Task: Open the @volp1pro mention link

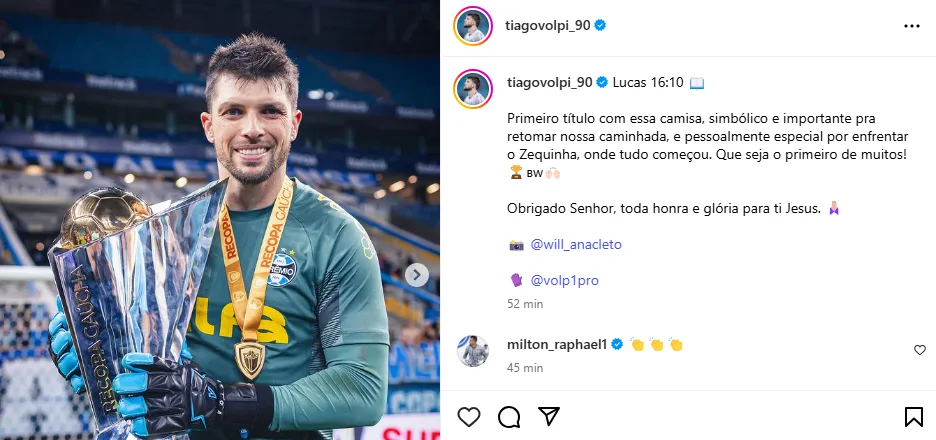Action: point(564,280)
